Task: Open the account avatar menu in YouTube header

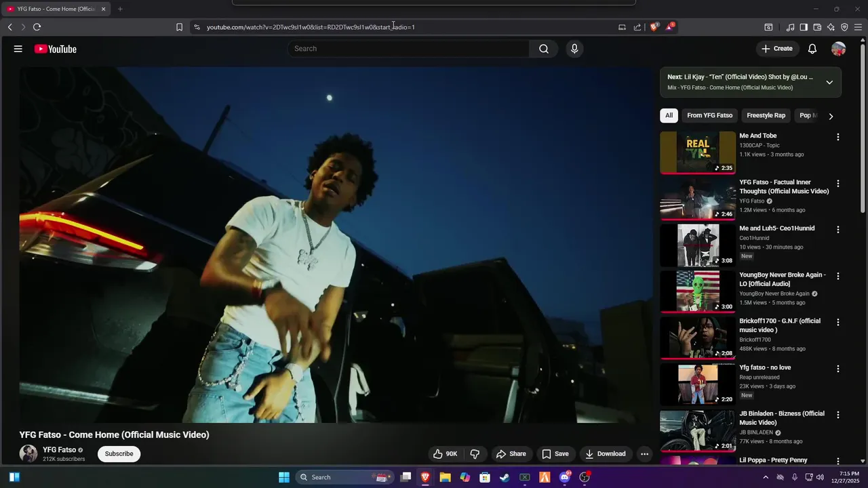Action: pos(839,49)
